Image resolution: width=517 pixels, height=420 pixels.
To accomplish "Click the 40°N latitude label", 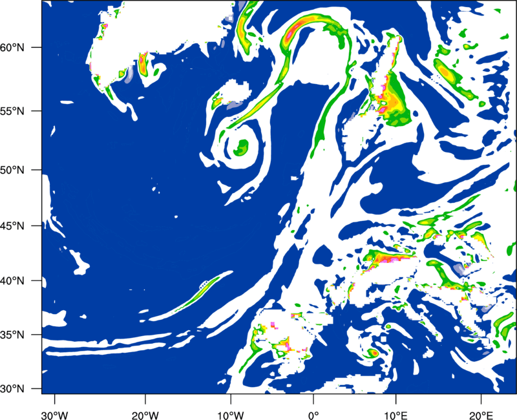I will (12, 281).
